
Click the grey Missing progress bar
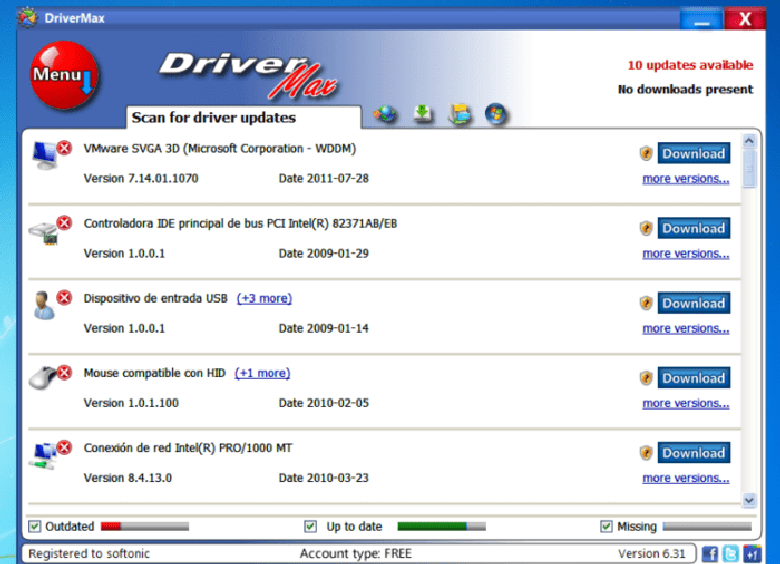[707, 526]
